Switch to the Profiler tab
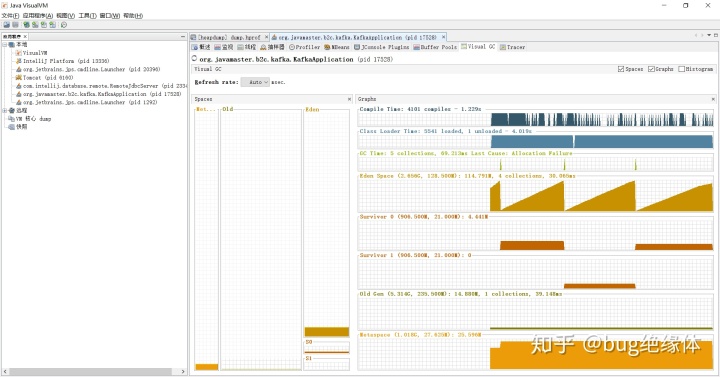The width and height of the screenshot is (720, 377). 304,47
